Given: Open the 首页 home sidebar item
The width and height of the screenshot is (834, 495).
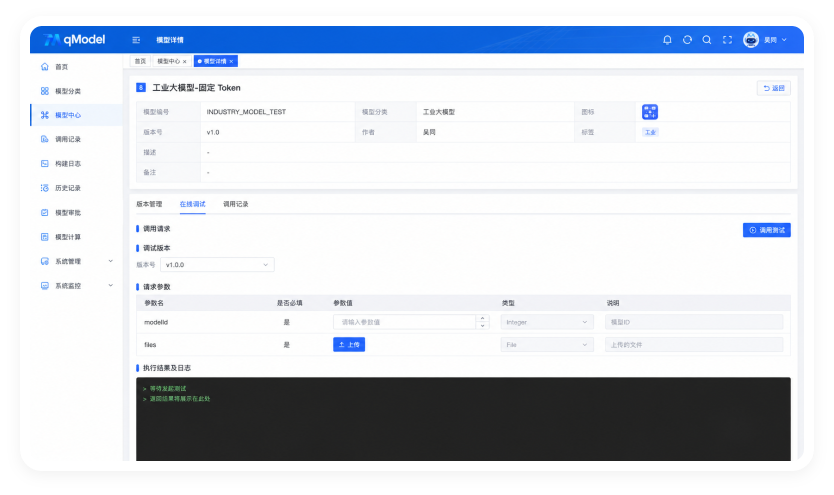Looking at the screenshot, I should (62, 67).
